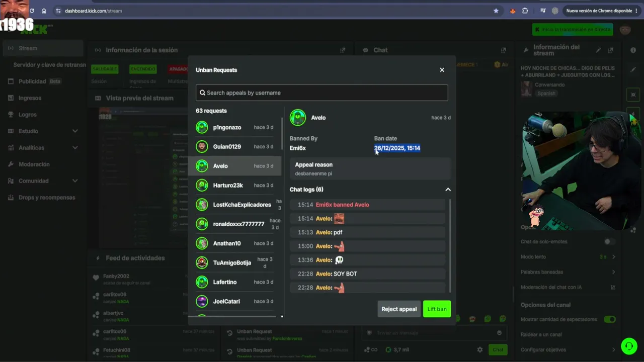Expand the Comunidad sidebar chevron
Image resolution: width=644 pixels, height=362 pixels.
click(x=75, y=181)
